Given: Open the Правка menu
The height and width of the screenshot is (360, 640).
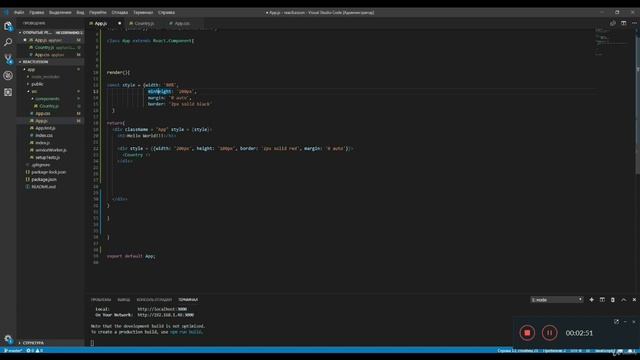Looking at the screenshot, I should coord(36,13).
